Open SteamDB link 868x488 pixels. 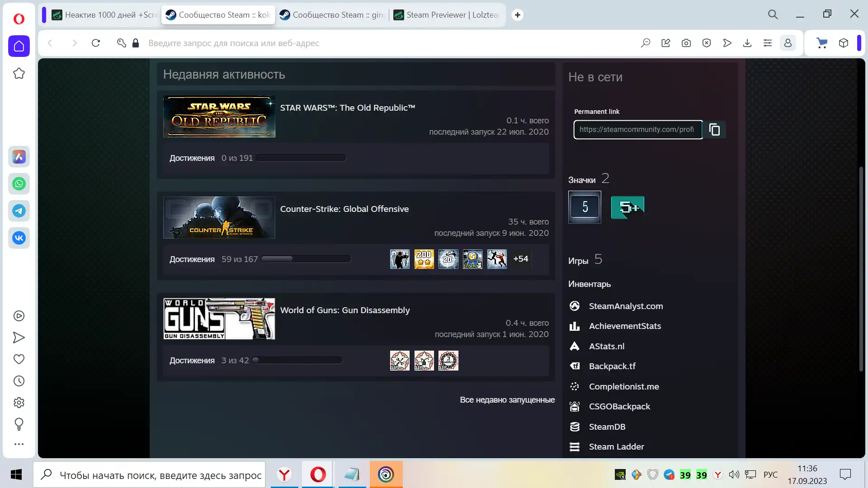pos(607,427)
